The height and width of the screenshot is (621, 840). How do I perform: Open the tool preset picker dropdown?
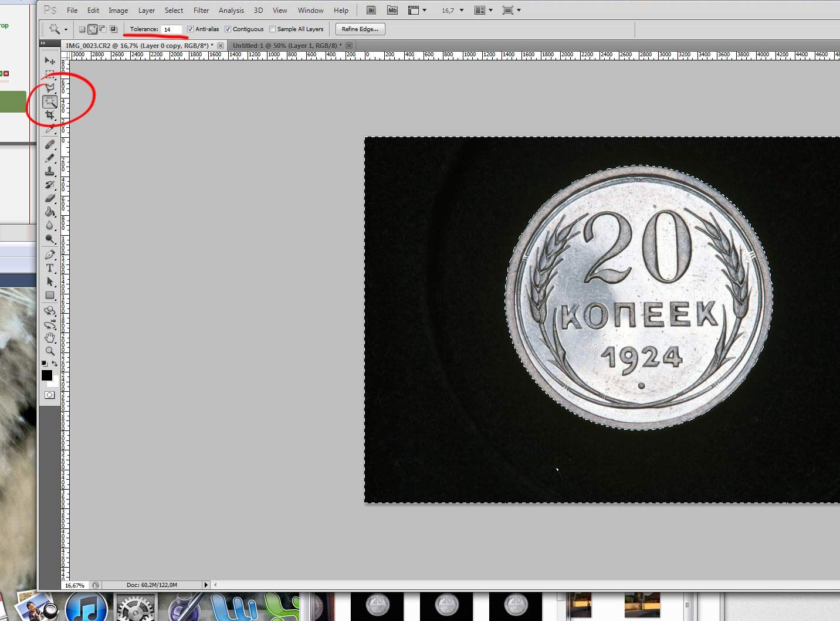click(x=66, y=29)
